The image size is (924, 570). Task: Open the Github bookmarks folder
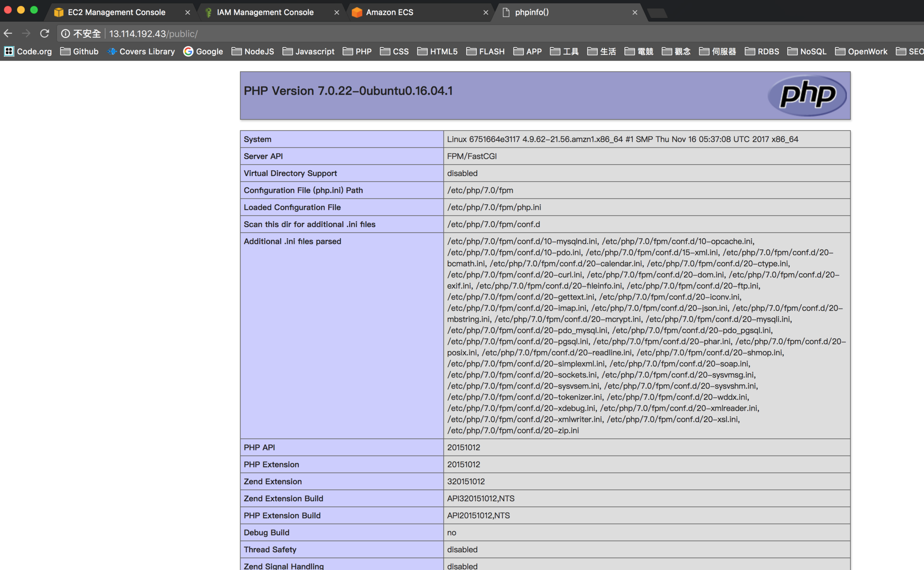coord(80,52)
